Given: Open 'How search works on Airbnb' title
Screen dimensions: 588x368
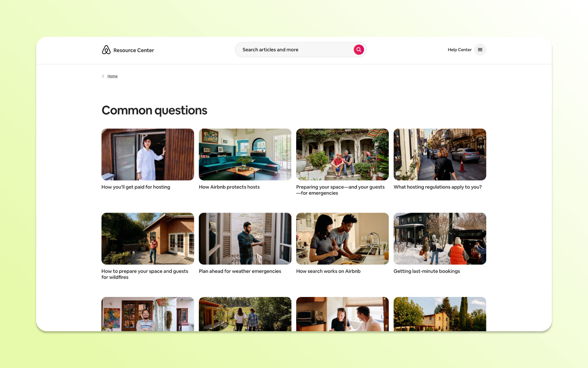Looking at the screenshot, I should (x=328, y=271).
